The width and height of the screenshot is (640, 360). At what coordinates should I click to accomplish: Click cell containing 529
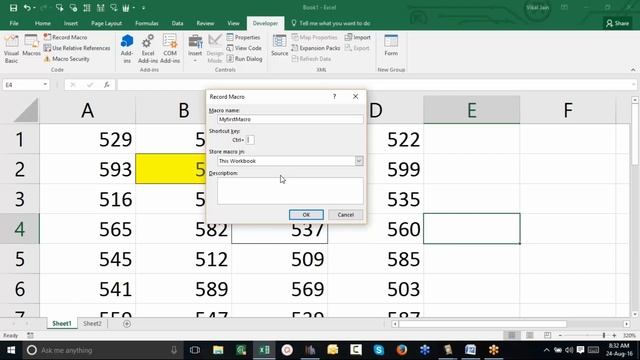(x=87, y=139)
